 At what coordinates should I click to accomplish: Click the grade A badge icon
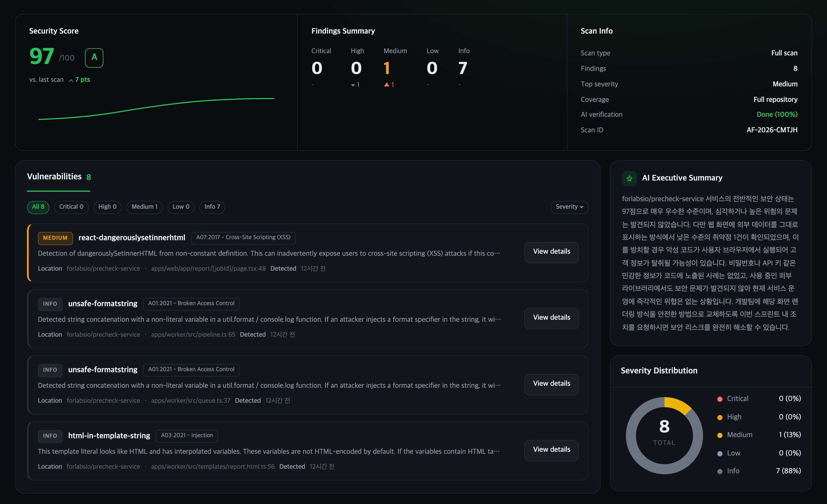click(x=94, y=58)
